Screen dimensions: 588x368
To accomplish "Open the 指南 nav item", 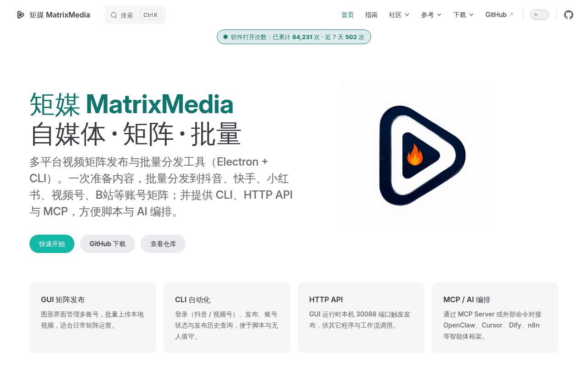I will 371,15.
